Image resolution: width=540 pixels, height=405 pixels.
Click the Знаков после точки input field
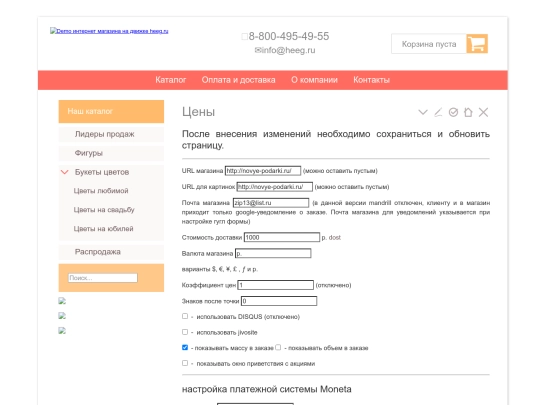click(x=279, y=301)
